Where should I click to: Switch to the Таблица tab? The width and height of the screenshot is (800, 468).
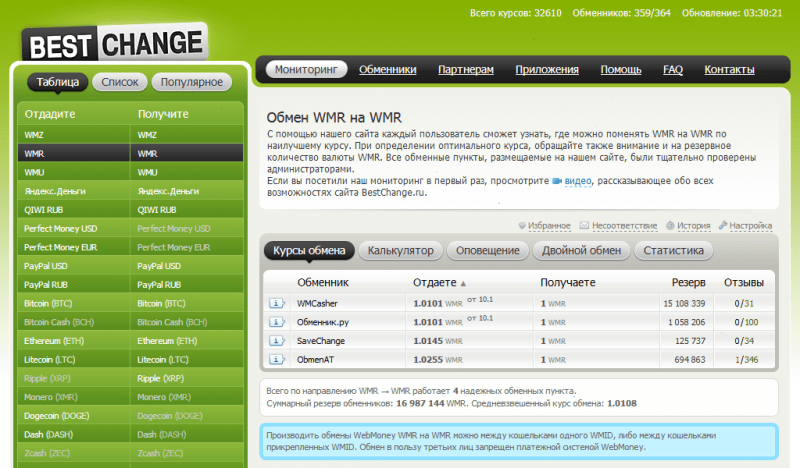click(58, 82)
